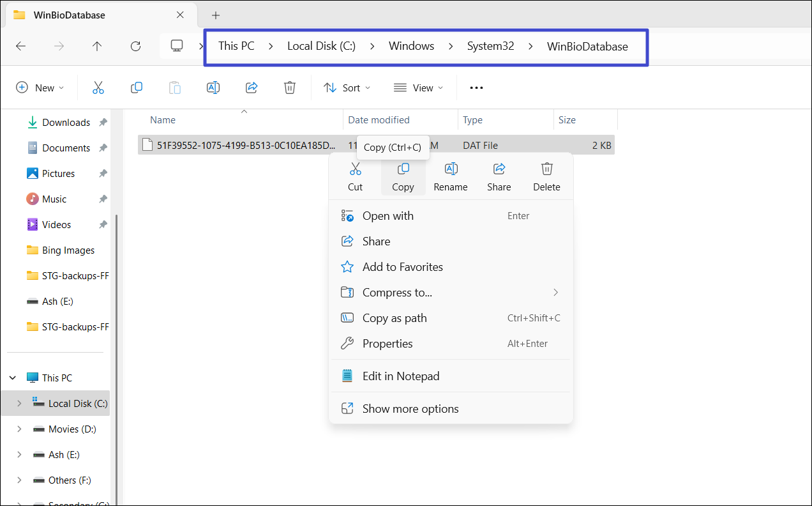This screenshot has width=812, height=506.
Task: Go up one folder level
Action: click(97, 46)
